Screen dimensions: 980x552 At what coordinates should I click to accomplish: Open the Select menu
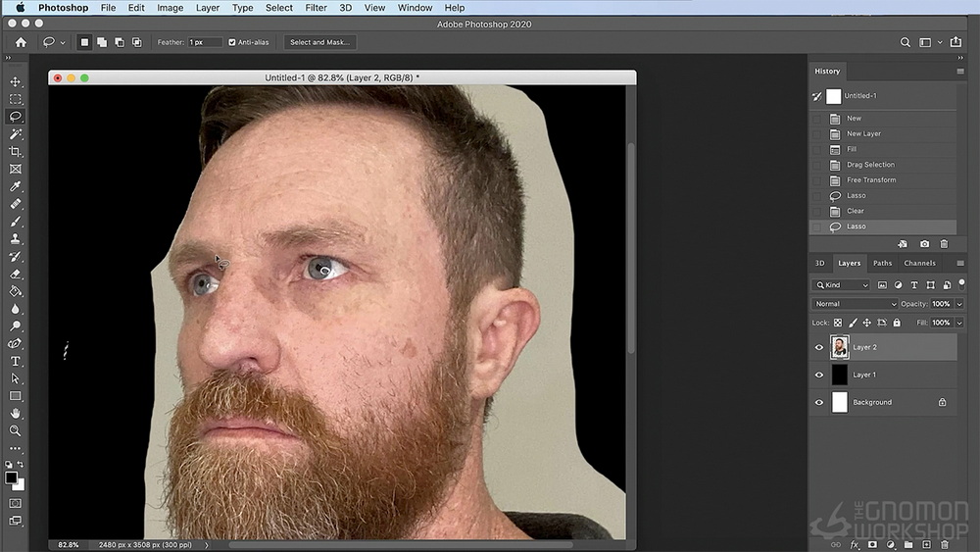click(x=278, y=8)
